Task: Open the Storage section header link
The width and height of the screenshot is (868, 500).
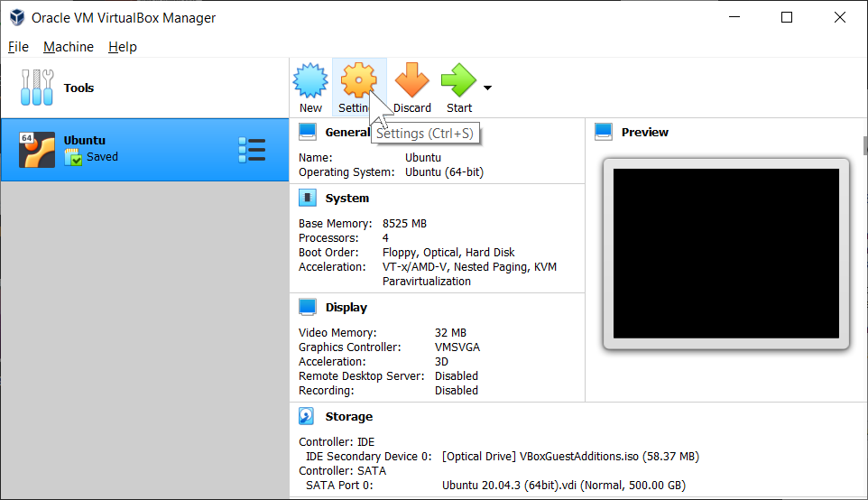Action: point(349,416)
